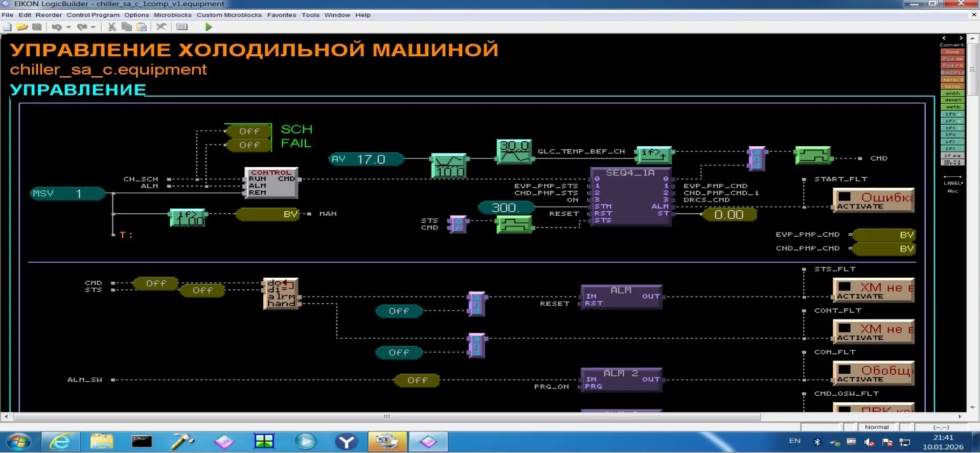Screen dimensions: 980x453
Task: Open a file using the folder icon
Action: pos(21,27)
